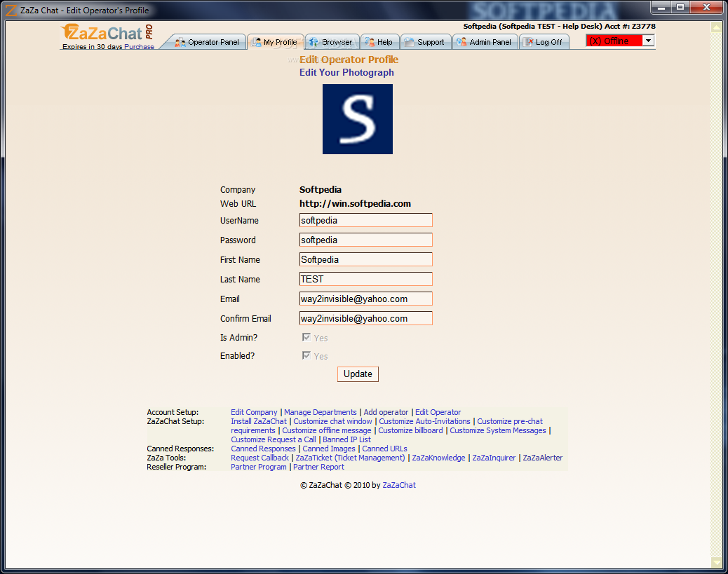Click the operator photograph thumbnail

(x=358, y=119)
